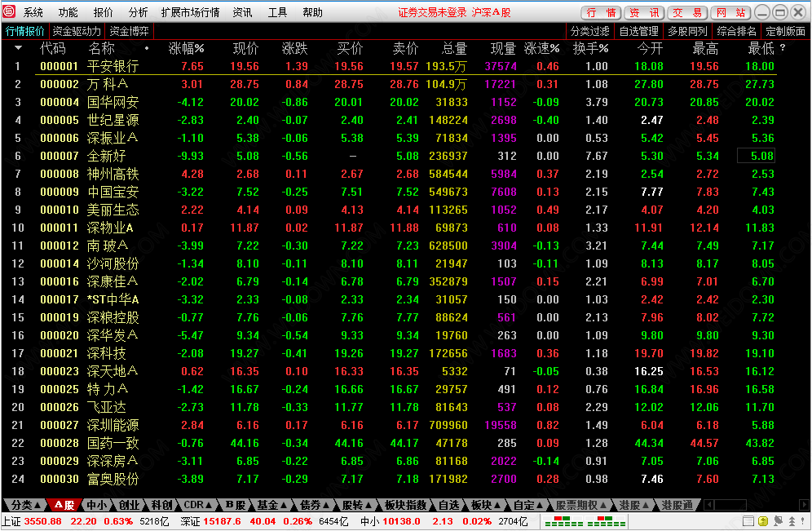The height and width of the screenshot is (531, 812).
Task: Open the header triangle dropdown above row numbers
Action: pyautogui.click(x=19, y=47)
